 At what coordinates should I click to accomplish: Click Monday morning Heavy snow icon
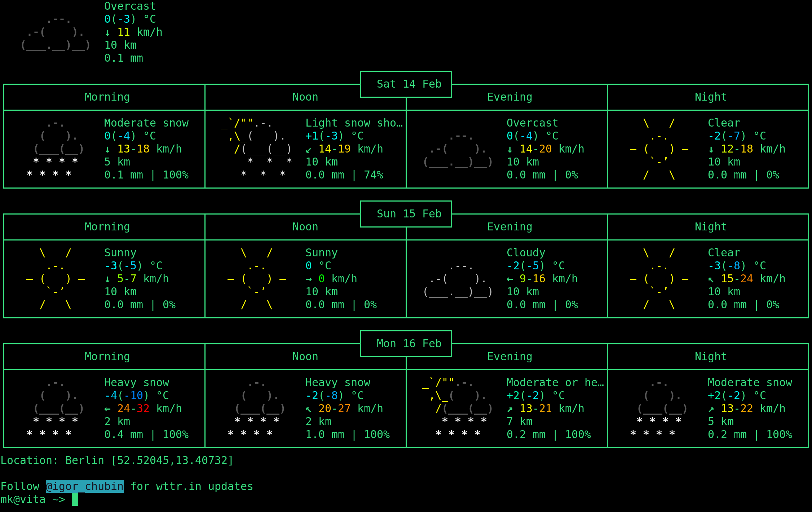click(x=56, y=408)
